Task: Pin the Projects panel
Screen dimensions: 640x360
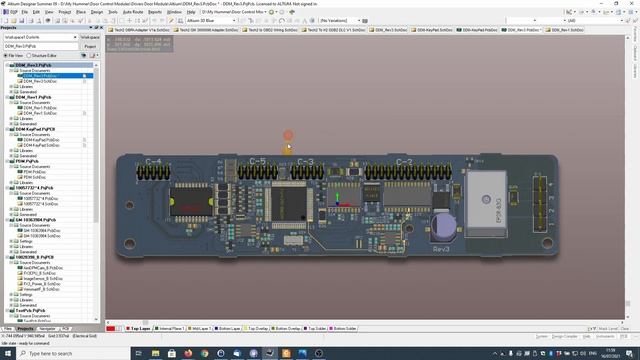Action: 96,27
